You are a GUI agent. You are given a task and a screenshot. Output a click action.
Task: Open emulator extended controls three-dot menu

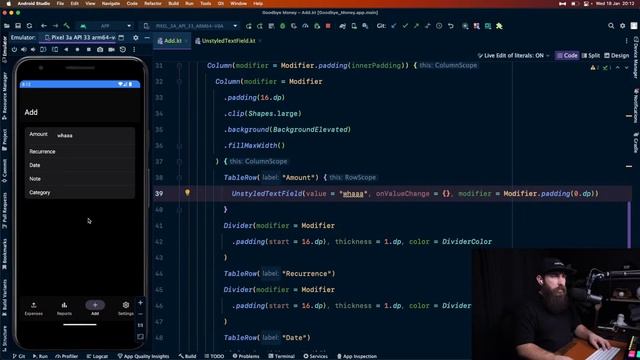click(134, 49)
